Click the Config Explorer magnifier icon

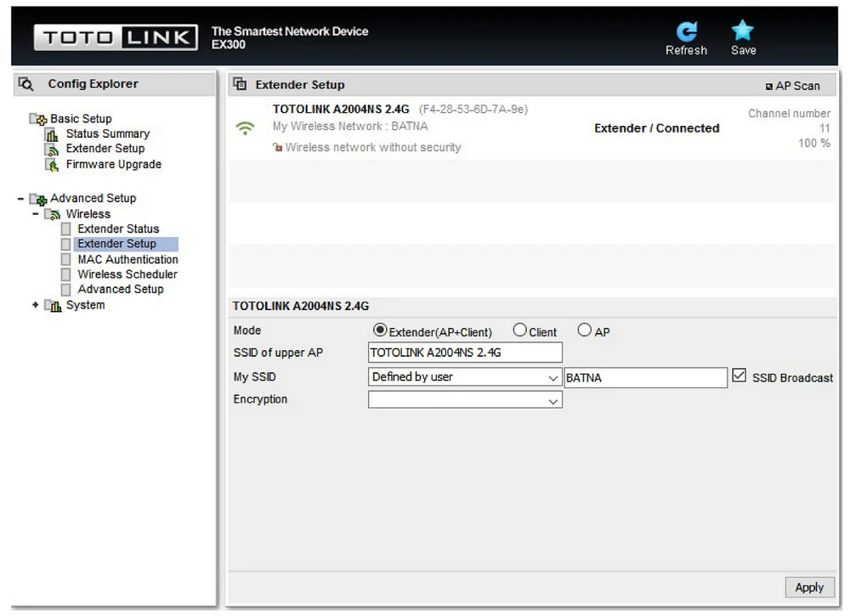click(x=26, y=84)
